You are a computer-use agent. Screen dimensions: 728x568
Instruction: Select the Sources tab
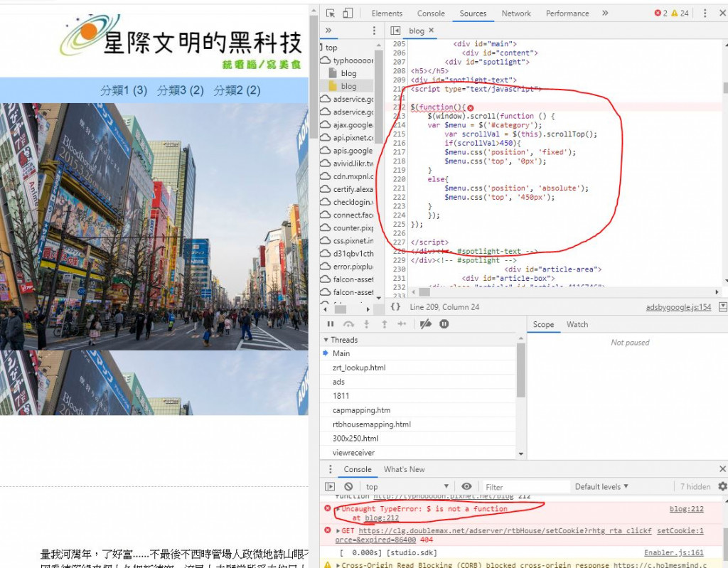click(473, 14)
